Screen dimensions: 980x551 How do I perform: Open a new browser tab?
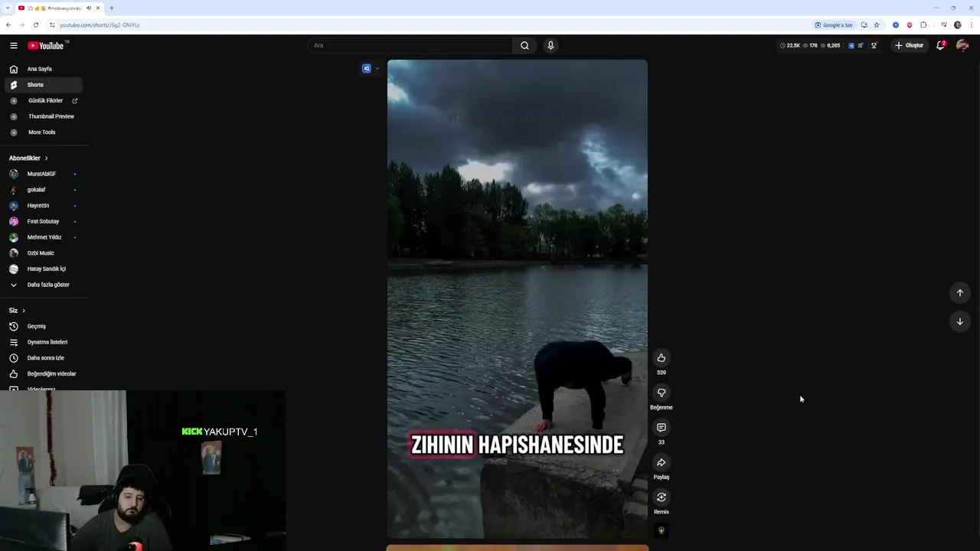point(111,8)
